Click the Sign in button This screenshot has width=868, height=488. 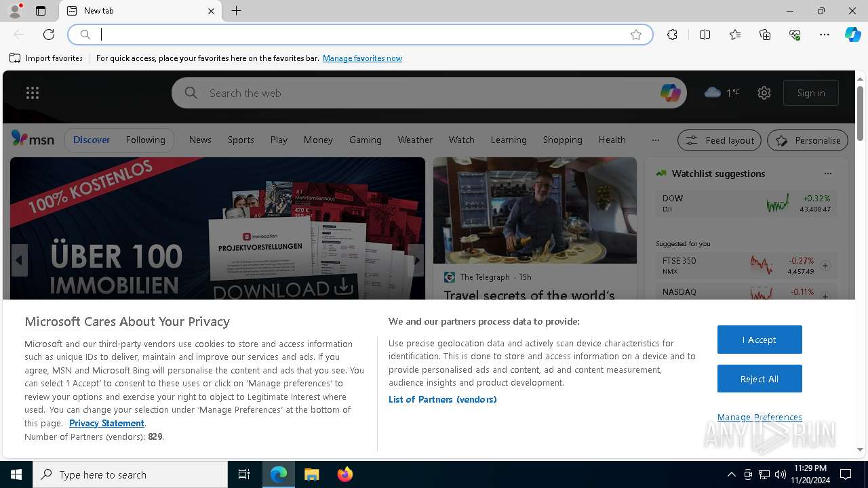pyautogui.click(x=811, y=93)
